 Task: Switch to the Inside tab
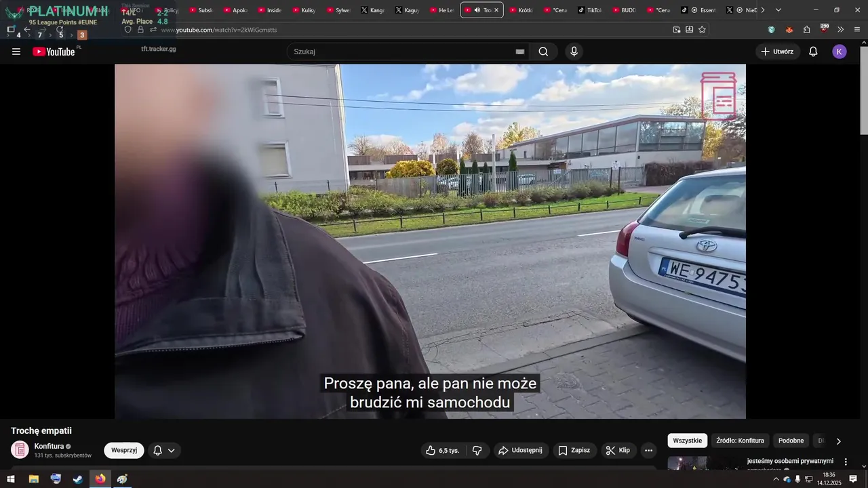click(x=271, y=10)
